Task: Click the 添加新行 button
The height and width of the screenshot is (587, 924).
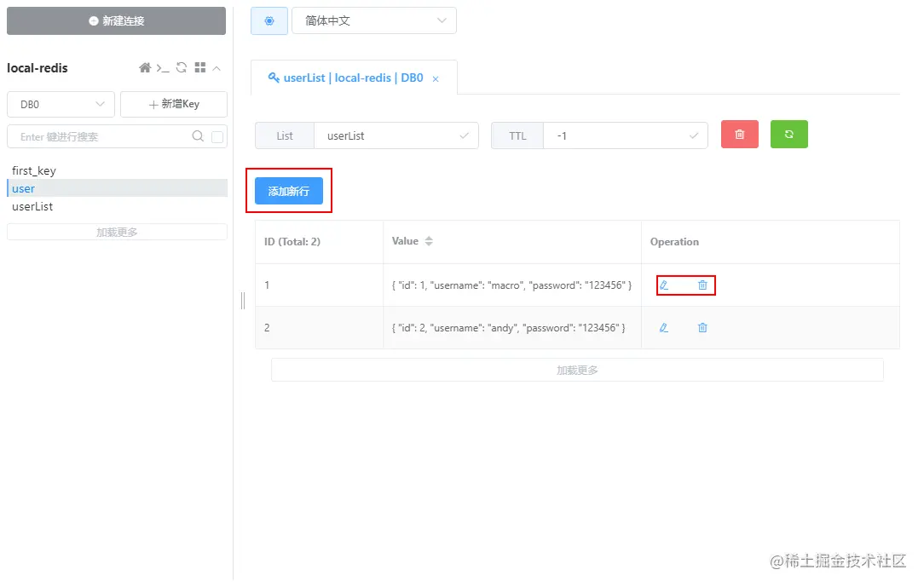Action: (289, 191)
